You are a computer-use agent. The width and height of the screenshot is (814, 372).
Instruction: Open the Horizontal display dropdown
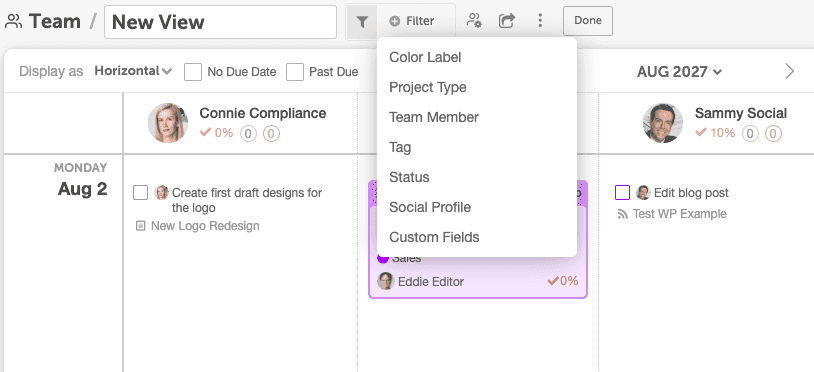tap(133, 71)
